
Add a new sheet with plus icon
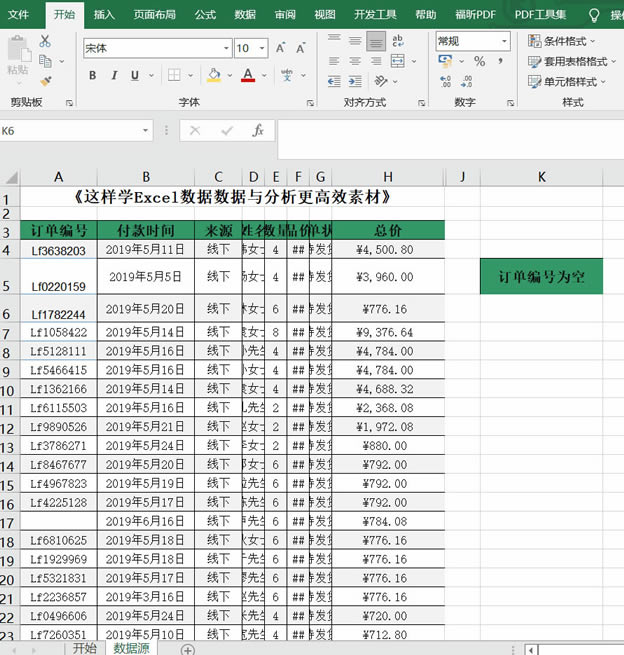coord(187,648)
